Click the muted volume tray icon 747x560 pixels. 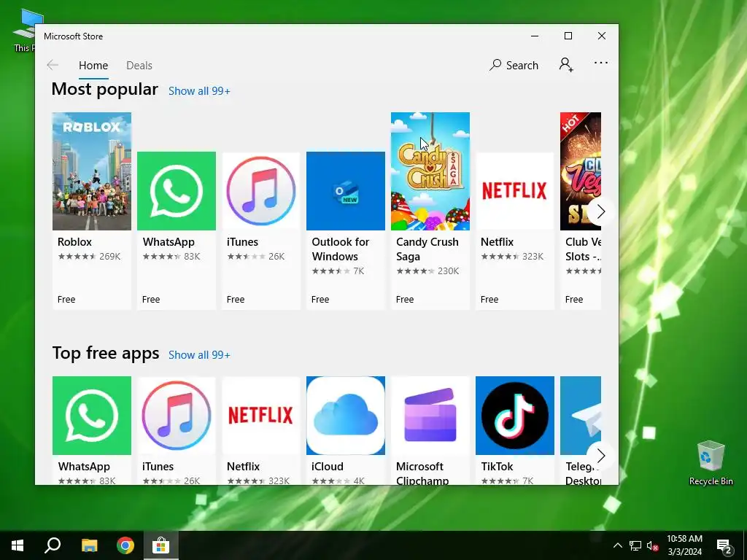[653, 545]
